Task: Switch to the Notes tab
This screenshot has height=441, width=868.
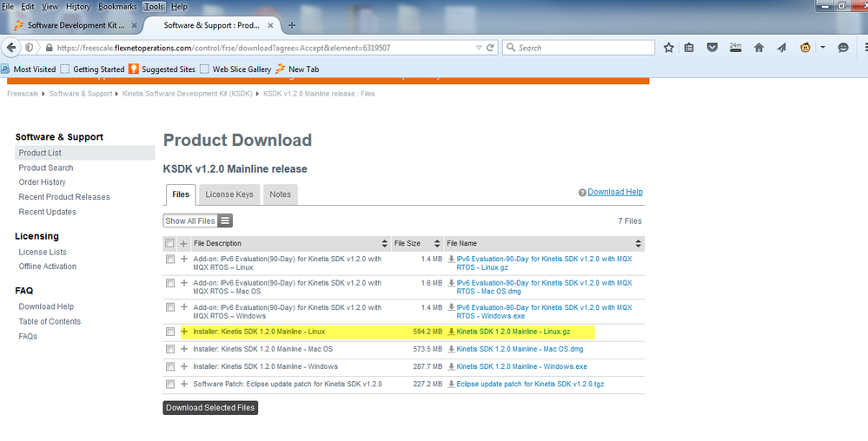Action: pyautogui.click(x=280, y=194)
